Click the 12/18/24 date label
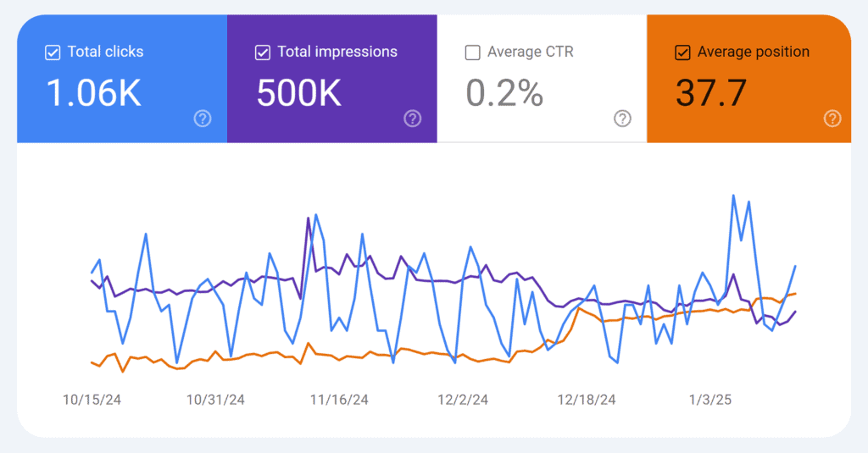This screenshot has height=453, width=868. tap(586, 400)
